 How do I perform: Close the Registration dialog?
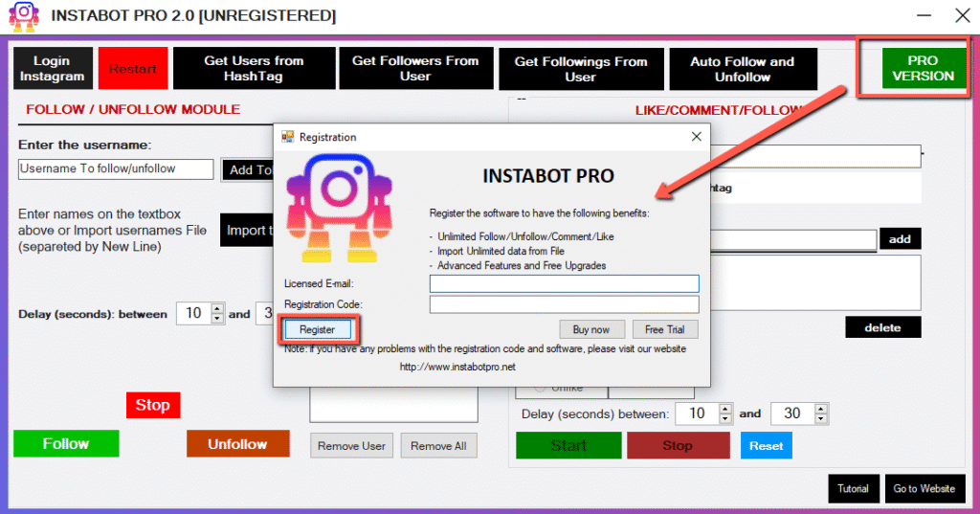click(x=696, y=137)
